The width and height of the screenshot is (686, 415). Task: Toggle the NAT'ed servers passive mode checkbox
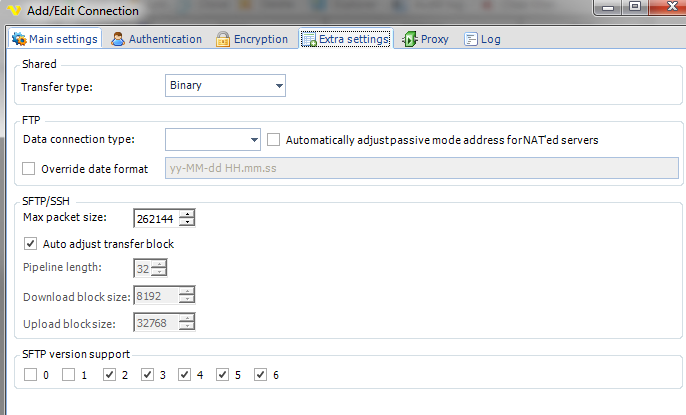pos(276,140)
